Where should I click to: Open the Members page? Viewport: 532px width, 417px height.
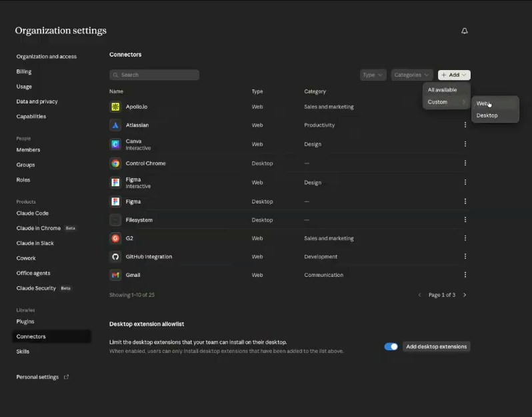(x=28, y=149)
